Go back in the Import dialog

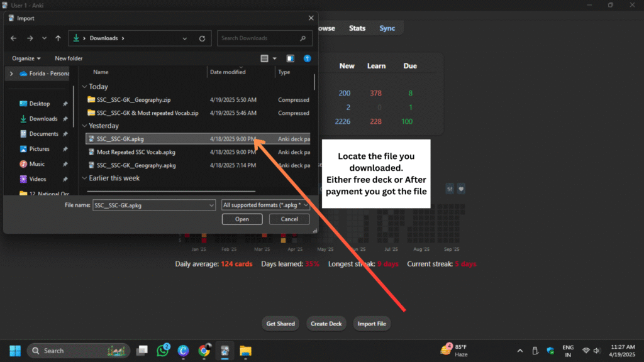click(14, 38)
